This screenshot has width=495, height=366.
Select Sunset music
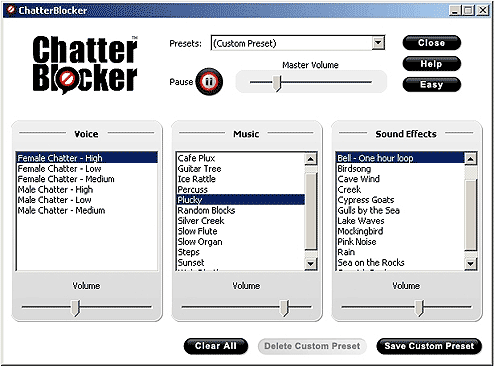click(240, 262)
